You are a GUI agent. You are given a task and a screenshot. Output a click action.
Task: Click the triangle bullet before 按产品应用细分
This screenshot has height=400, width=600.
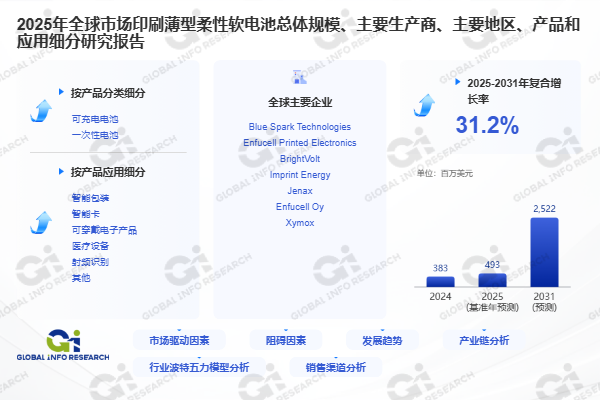point(61,171)
